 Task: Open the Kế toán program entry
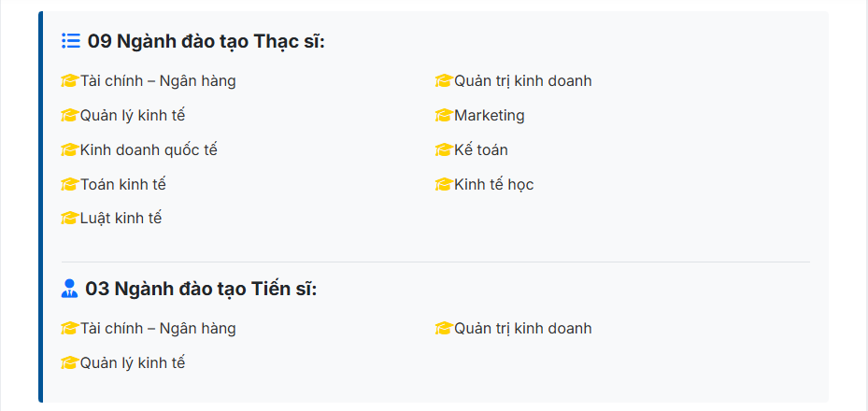(x=481, y=150)
